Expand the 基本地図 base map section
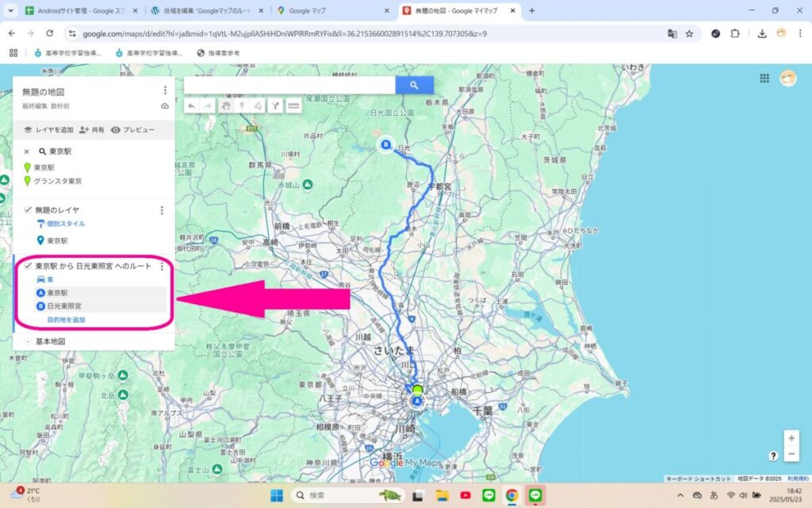This screenshot has height=508, width=812. [28, 341]
